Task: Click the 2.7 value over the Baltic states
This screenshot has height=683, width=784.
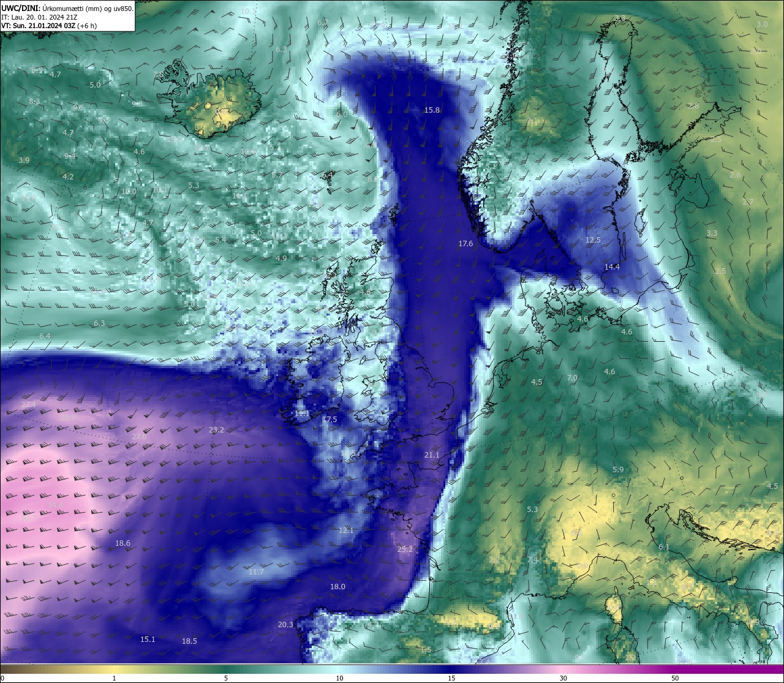Action: pos(748,202)
